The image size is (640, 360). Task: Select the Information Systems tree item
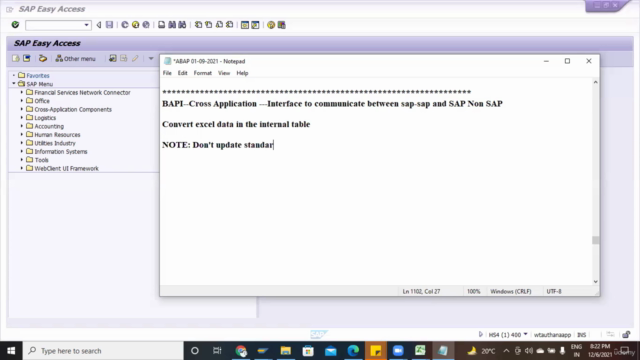(x=61, y=151)
